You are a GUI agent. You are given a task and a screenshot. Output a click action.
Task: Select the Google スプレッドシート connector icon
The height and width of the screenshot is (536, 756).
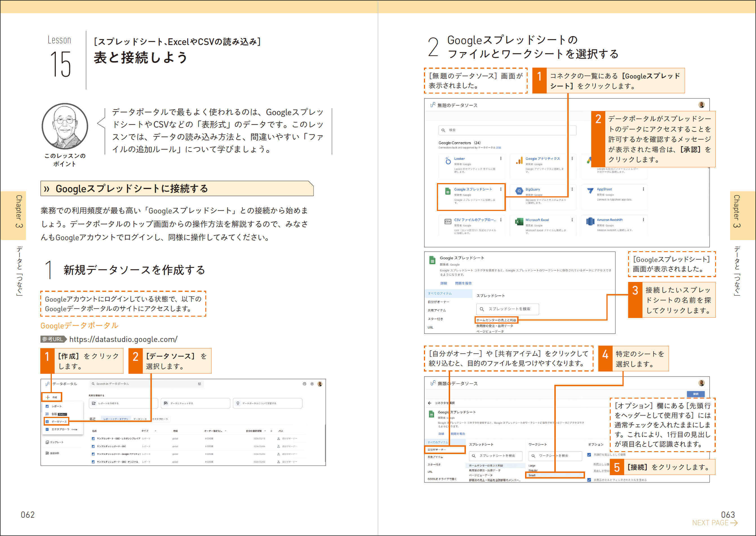448,191
